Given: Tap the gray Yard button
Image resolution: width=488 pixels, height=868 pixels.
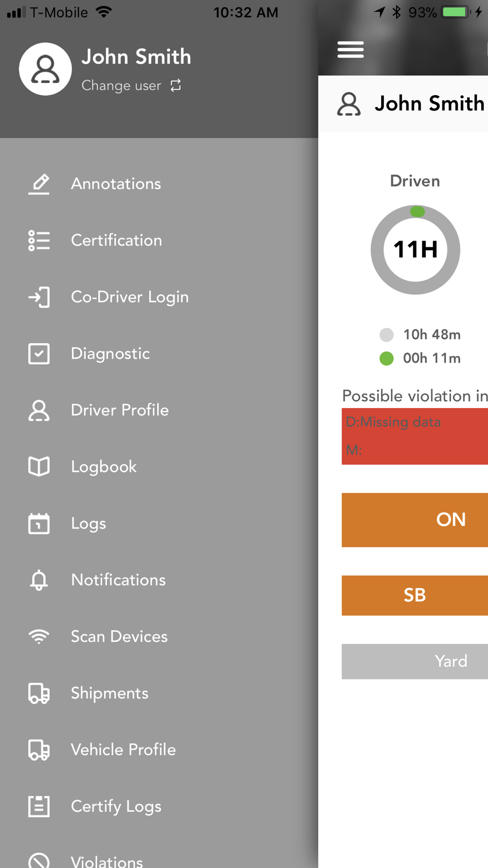Looking at the screenshot, I should pyautogui.click(x=415, y=661).
